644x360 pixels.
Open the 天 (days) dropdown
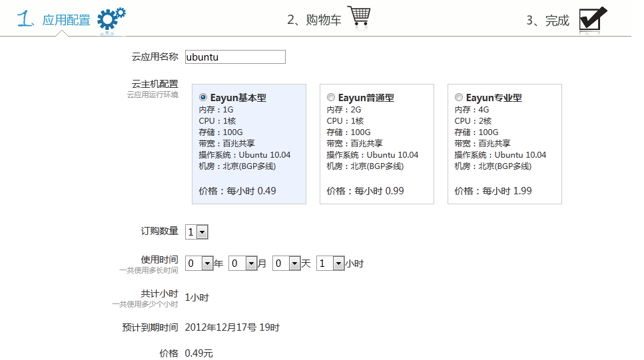(x=286, y=263)
